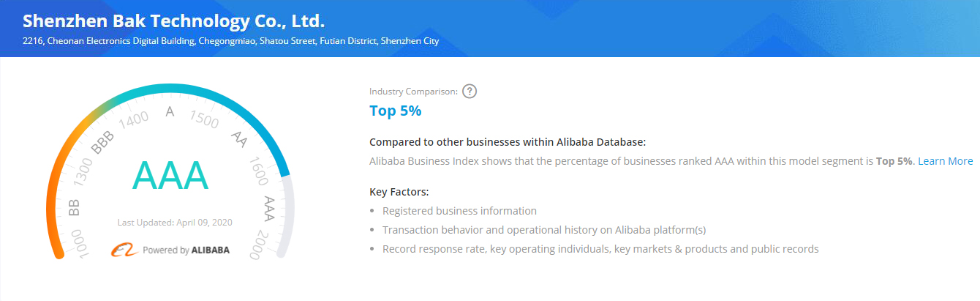Viewport: 980px width, 301px height.
Task: Click the company address line in header
Action: click(x=230, y=41)
